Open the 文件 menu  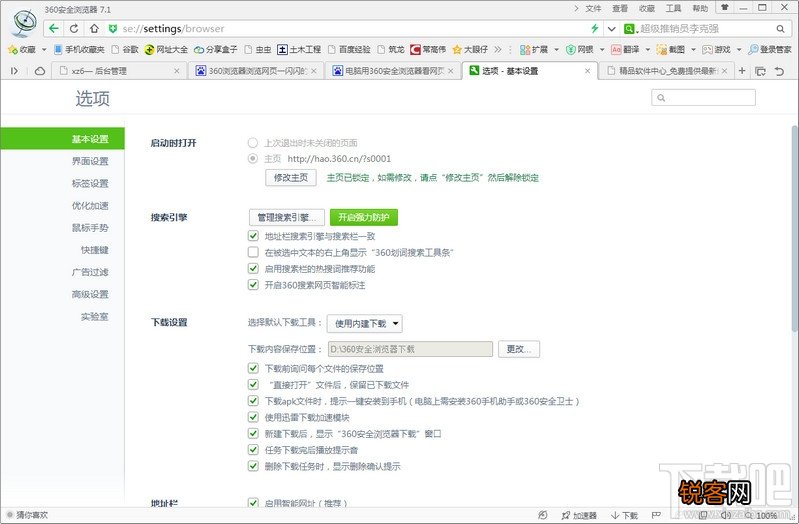click(593, 8)
